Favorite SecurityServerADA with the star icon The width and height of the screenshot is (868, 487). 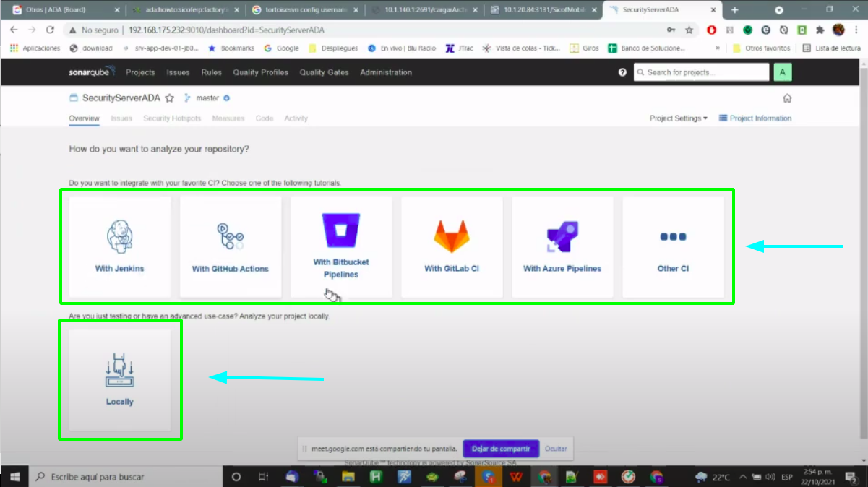170,98
